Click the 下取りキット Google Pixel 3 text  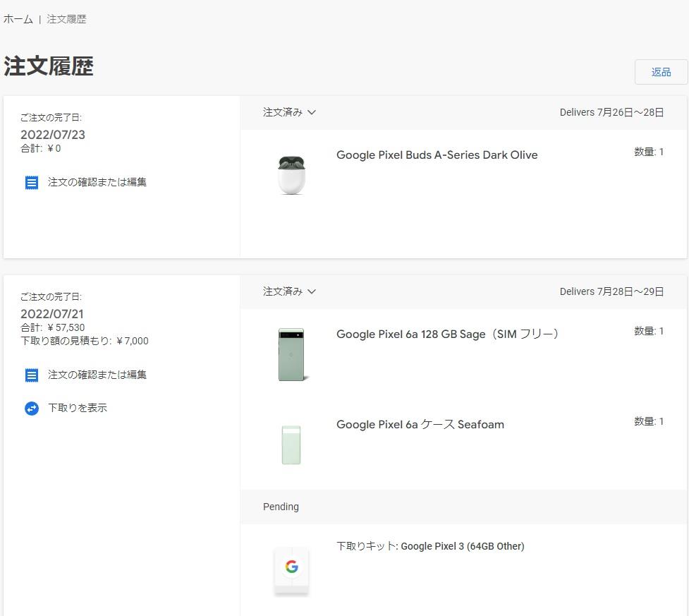coord(430,547)
